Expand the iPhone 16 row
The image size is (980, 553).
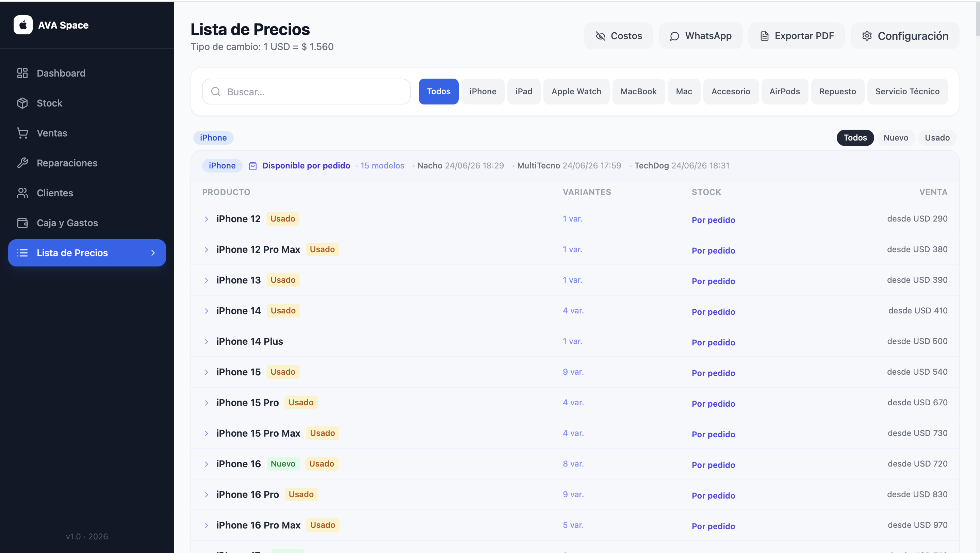tap(206, 464)
